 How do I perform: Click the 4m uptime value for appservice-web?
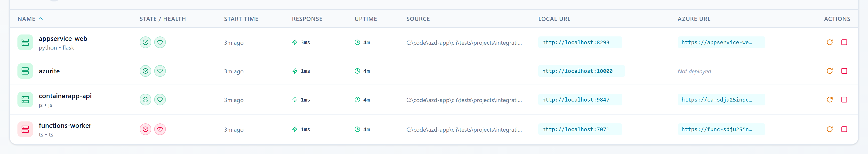(367, 42)
